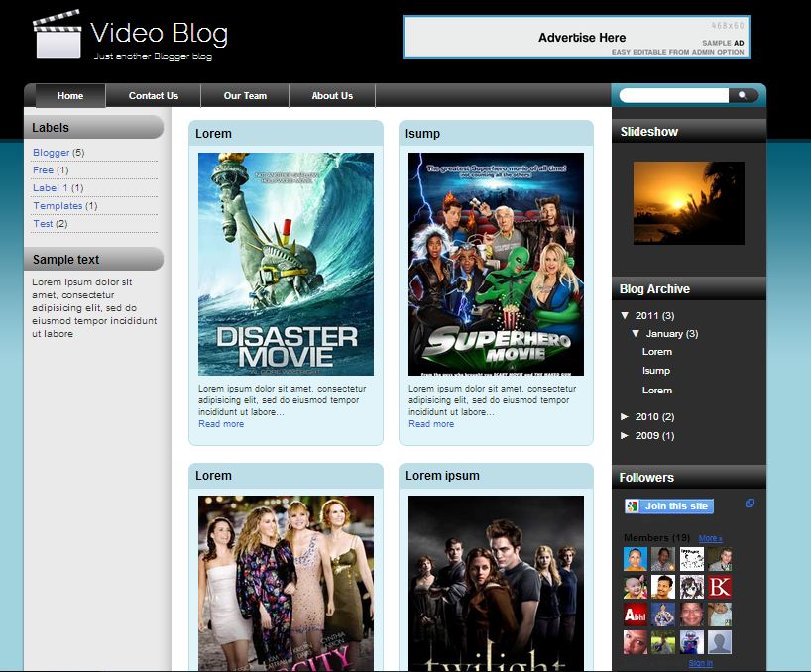Click the red Abhi follower avatar
This screenshot has width=811, height=672.
tap(636, 615)
